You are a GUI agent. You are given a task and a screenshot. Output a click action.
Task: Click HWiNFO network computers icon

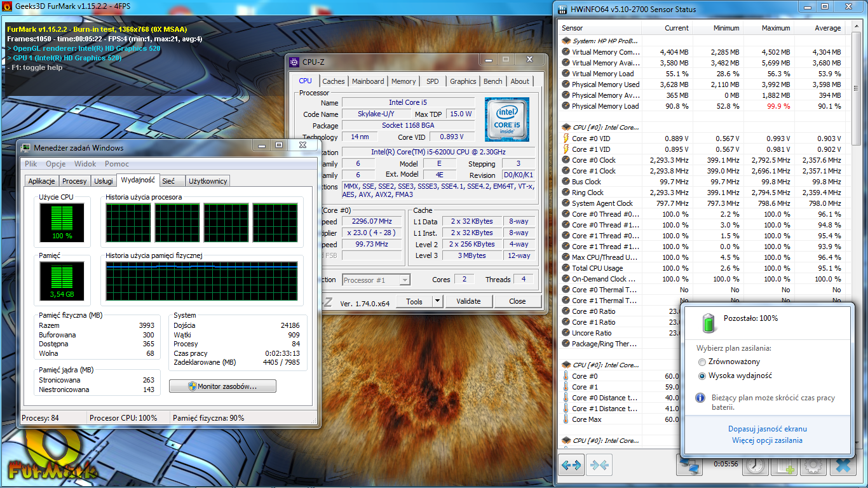coord(689,466)
